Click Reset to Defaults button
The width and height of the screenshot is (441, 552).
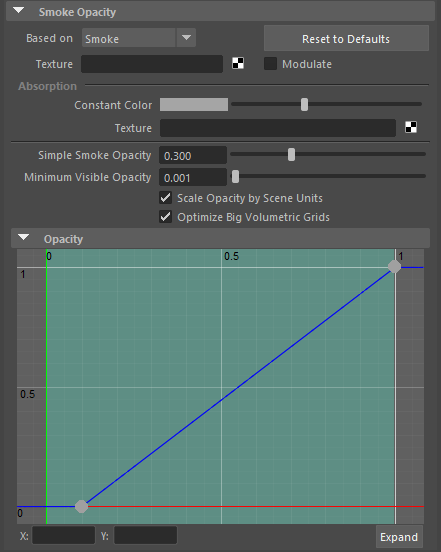tap(346, 38)
